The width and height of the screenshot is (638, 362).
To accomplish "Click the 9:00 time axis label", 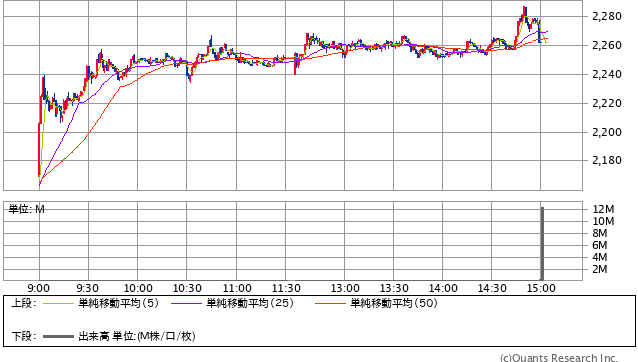I will pyautogui.click(x=39, y=288).
